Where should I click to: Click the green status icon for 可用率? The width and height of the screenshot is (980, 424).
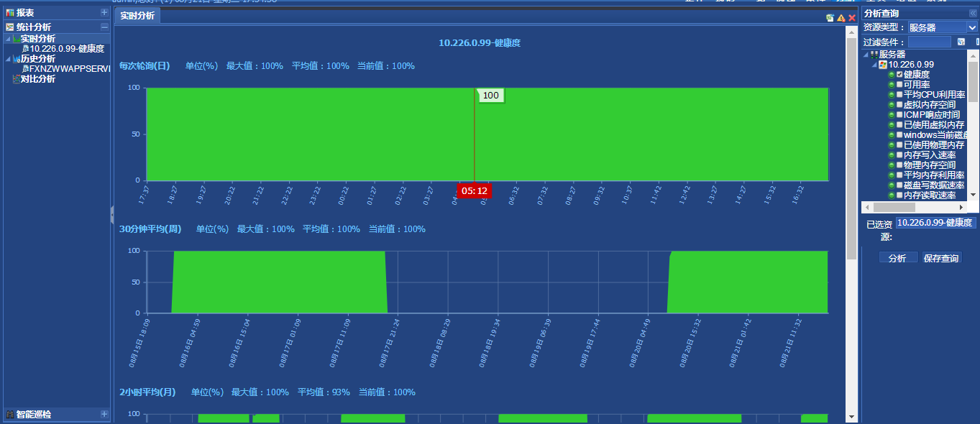pos(892,84)
